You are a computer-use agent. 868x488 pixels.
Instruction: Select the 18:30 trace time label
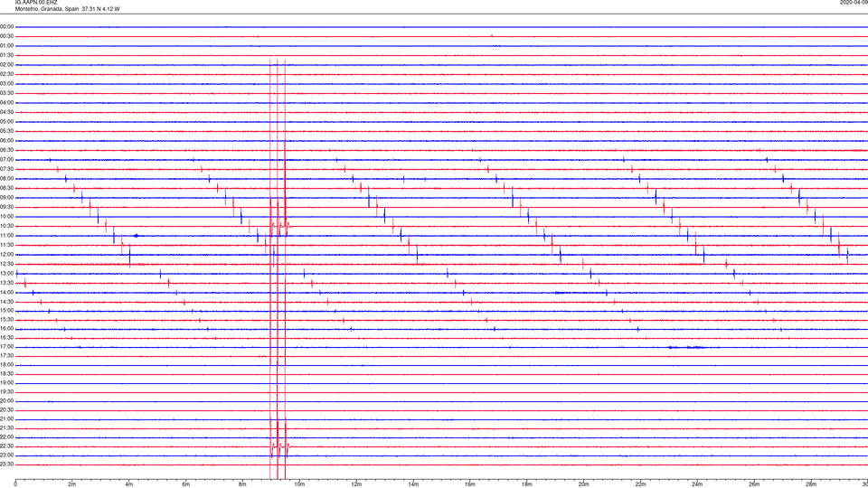click(7, 374)
